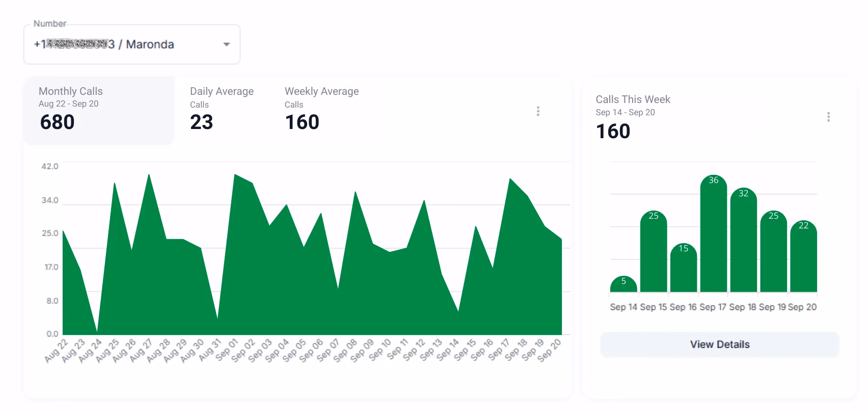Click the Sep 15 bar showing 25
The image size is (868, 412).
pos(654,251)
